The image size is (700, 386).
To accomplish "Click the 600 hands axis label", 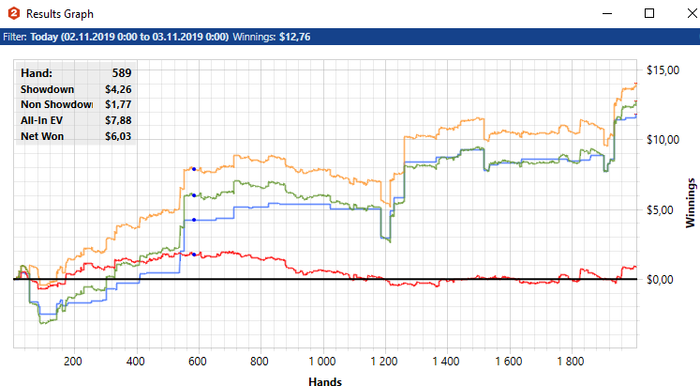I will (x=197, y=361).
